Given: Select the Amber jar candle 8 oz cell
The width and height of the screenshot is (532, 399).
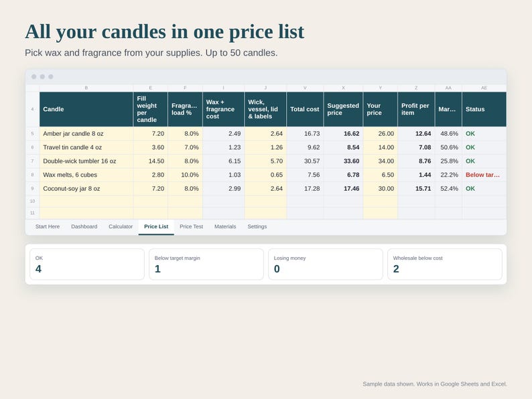Looking at the screenshot, I should (86, 134).
